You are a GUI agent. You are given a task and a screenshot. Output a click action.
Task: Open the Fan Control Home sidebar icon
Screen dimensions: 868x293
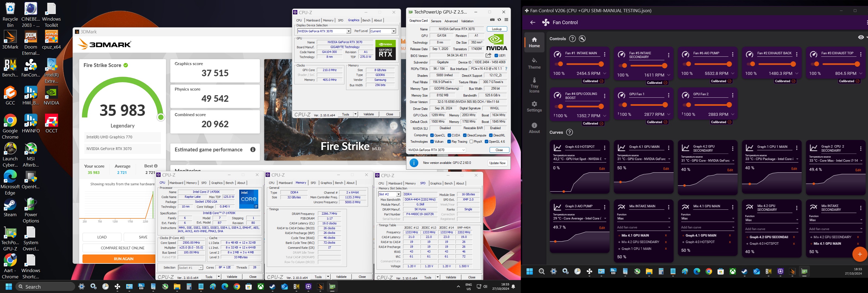(x=534, y=43)
